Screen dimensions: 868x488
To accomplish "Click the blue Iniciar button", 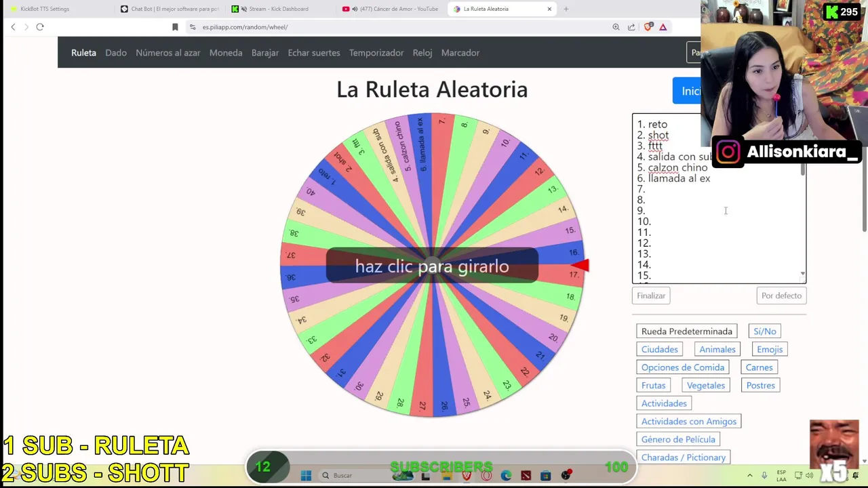I will coord(687,91).
